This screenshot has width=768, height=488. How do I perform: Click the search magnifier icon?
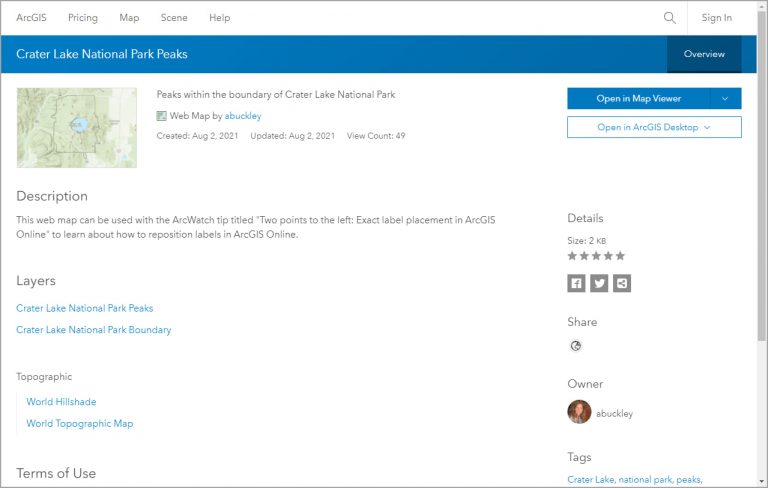pyautogui.click(x=670, y=18)
